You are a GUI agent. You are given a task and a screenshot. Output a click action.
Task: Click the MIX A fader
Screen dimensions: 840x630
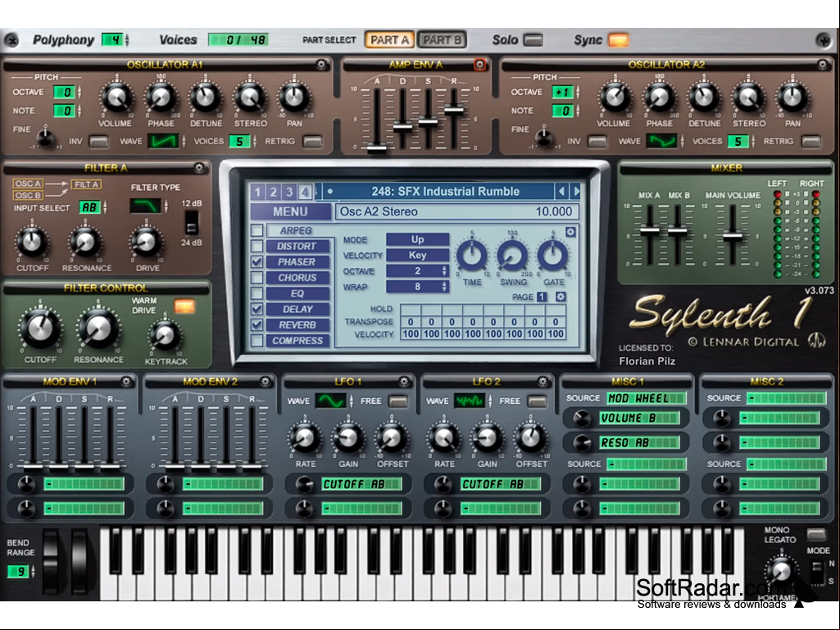click(x=649, y=230)
